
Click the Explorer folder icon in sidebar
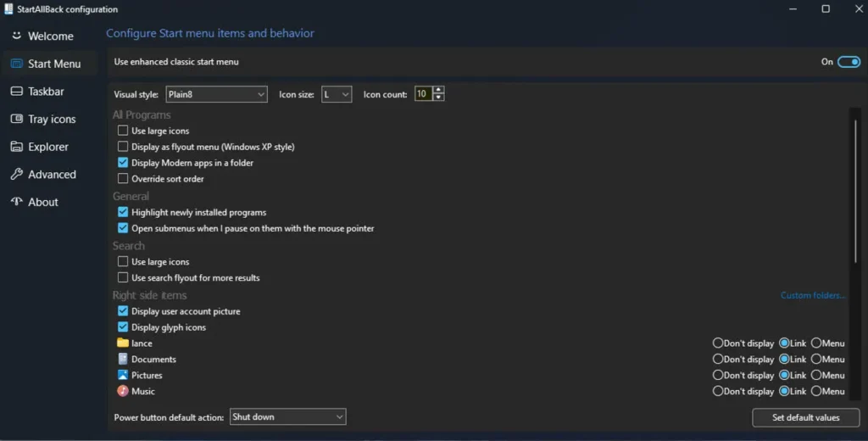point(16,147)
